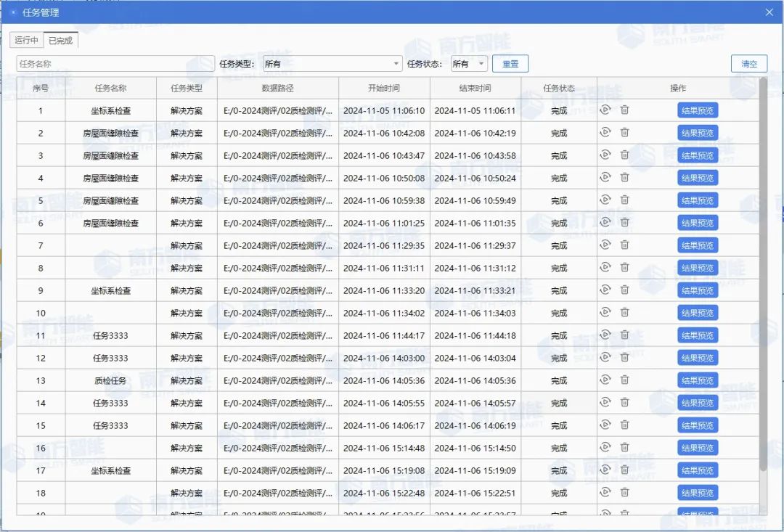Click the 任务名称 column header
The image size is (784, 532).
(110, 88)
